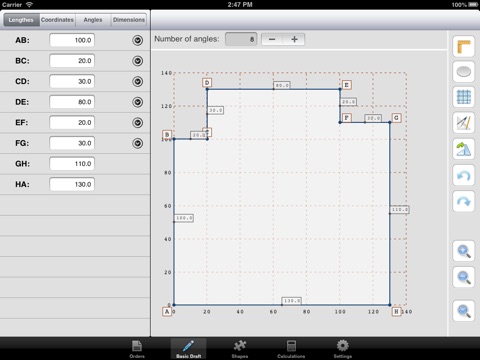The height and width of the screenshot is (360, 480).
Task: Tap the 130.0 label on bottom edge
Action: (292, 301)
